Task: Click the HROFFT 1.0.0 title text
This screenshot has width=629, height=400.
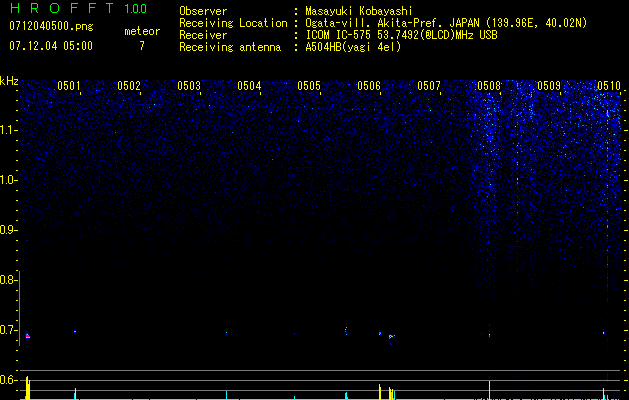Action: 78,8
